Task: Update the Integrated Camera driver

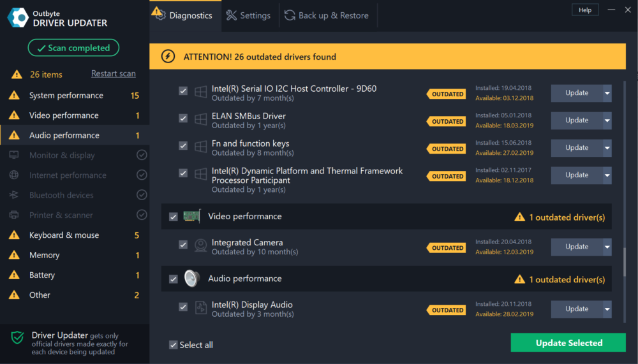Action: pos(577,247)
